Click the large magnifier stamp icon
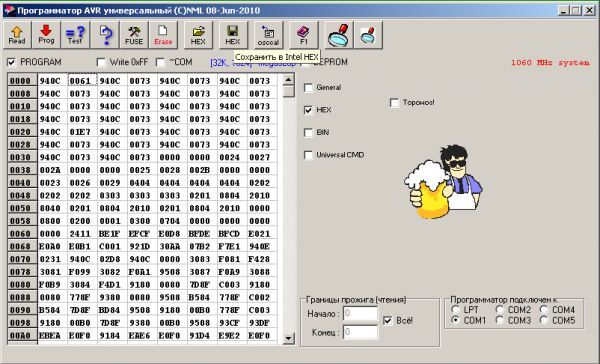The image size is (600, 364). (339, 35)
